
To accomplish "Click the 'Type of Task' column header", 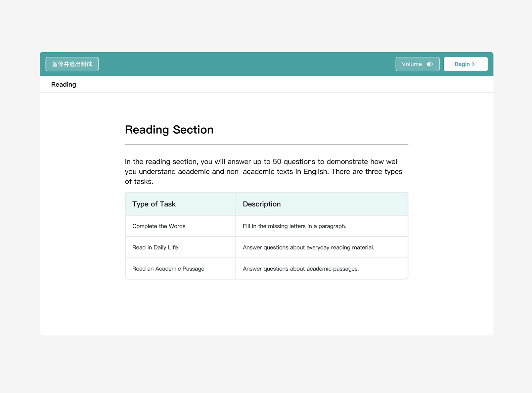I will coord(154,204).
